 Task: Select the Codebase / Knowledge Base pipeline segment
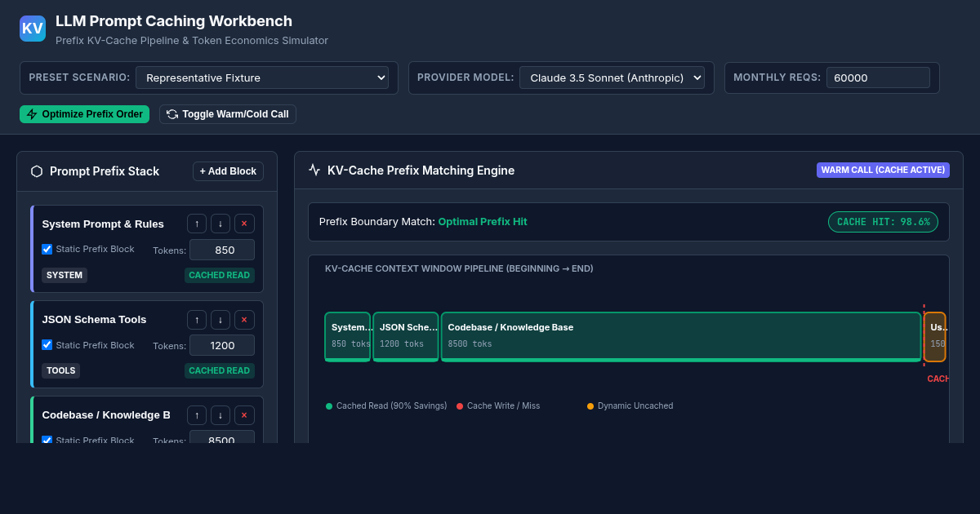pyautogui.click(x=681, y=336)
